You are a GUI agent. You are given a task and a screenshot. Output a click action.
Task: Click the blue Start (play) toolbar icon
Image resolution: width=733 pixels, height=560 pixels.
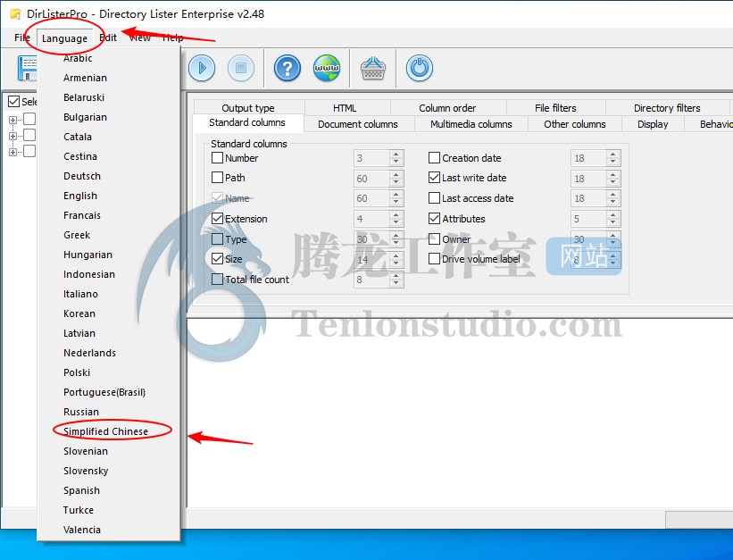click(x=202, y=68)
